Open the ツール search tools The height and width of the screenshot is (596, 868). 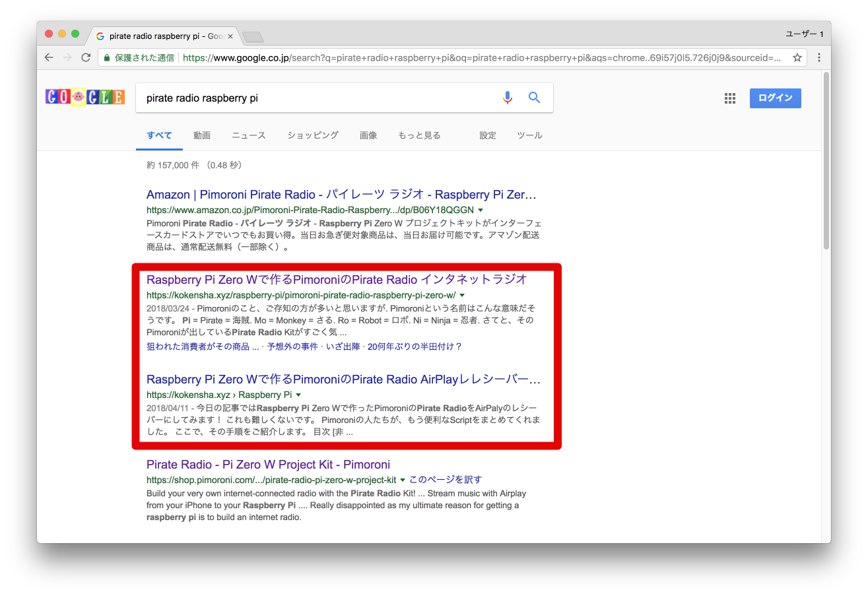tap(529, 135)
